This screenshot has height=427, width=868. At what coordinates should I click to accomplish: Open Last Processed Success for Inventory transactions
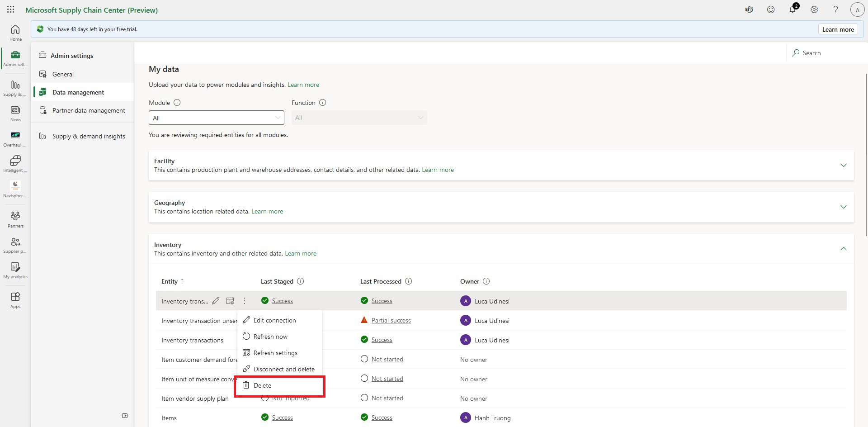click(x=382, y=340)
